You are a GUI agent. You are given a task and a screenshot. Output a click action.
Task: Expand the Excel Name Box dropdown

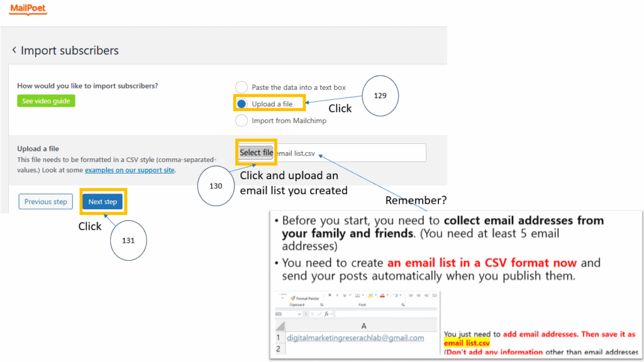tap(300, 313)
